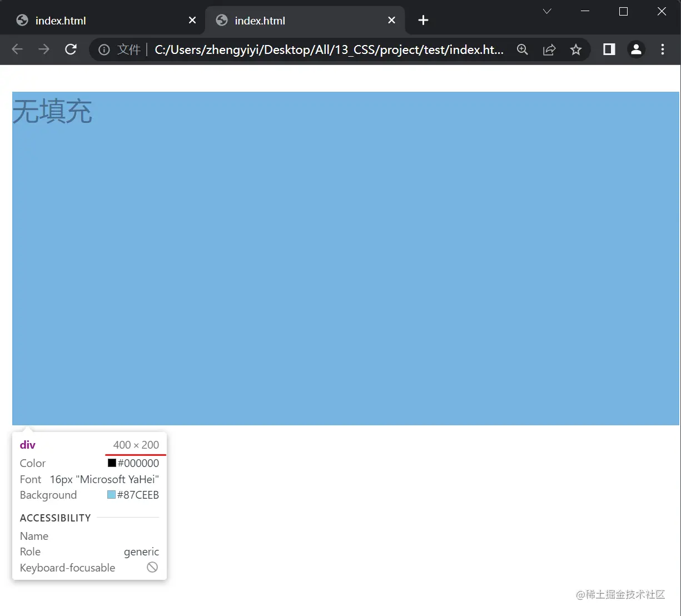Click the Name label under ACCESSIBILITY
The width and height of the screenshot is (681, 616).
click(34, 536)
